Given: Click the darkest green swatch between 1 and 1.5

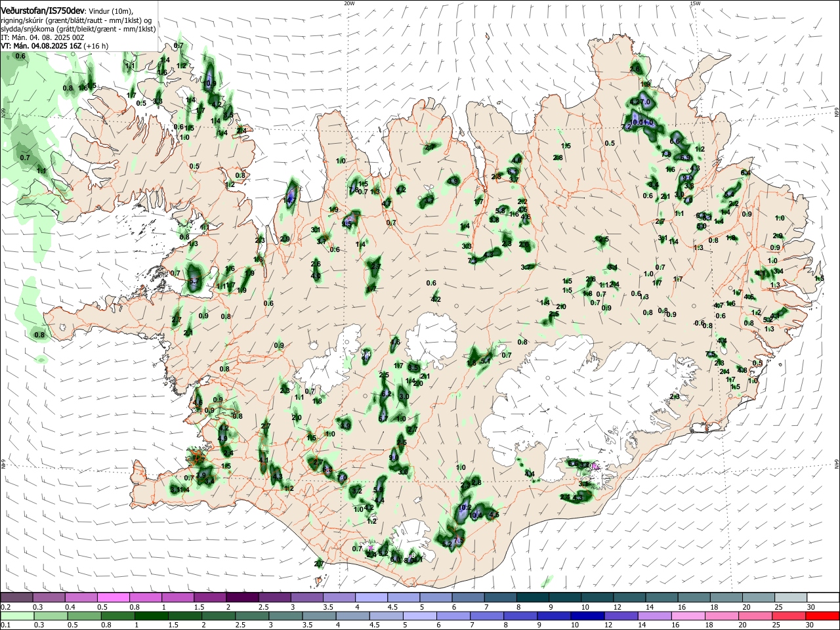Looking at the screenshot, I should pyautogui.click(x=152, y=616).
